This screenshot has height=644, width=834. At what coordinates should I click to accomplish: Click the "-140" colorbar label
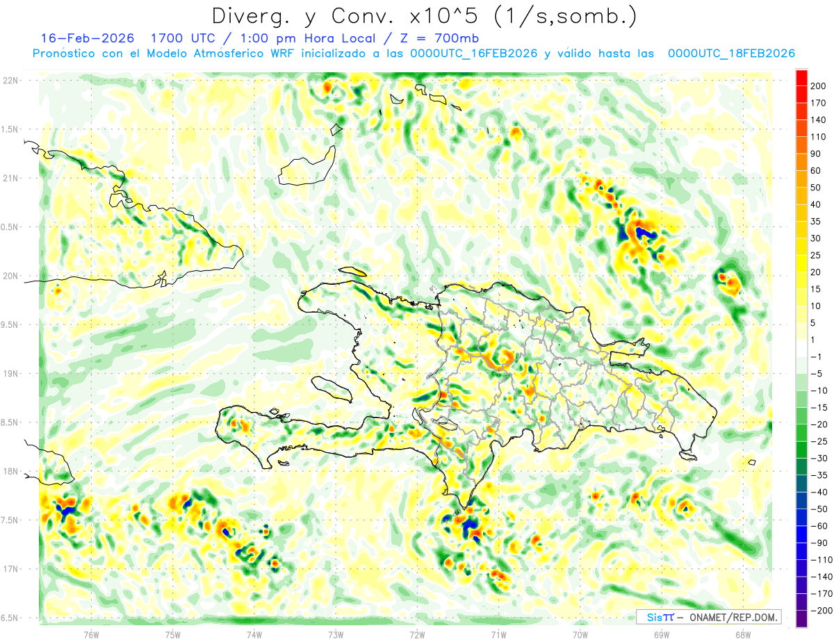821,577
